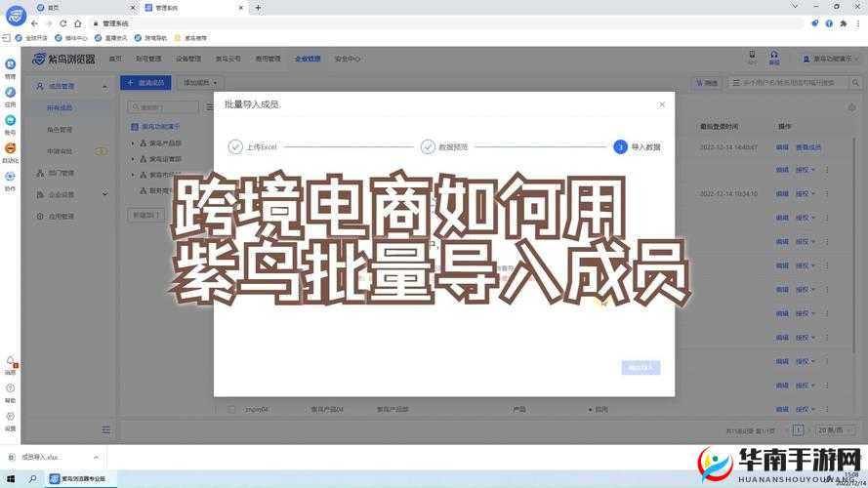The image size is (868, 488).
Task: Open the 20条/页 page size dropdown
Action: point(834,429)
